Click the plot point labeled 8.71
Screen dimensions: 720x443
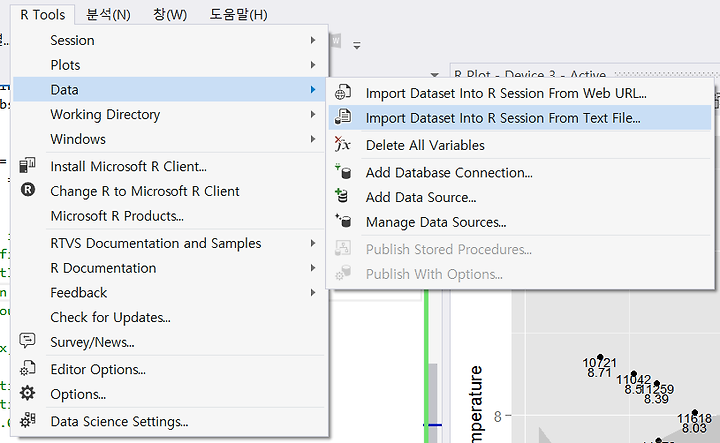point(600,357)
